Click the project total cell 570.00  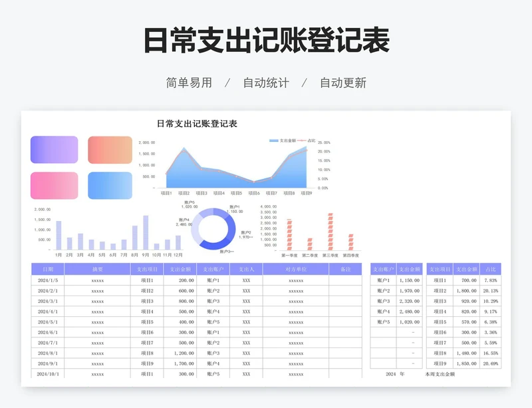tap(467, 321)
